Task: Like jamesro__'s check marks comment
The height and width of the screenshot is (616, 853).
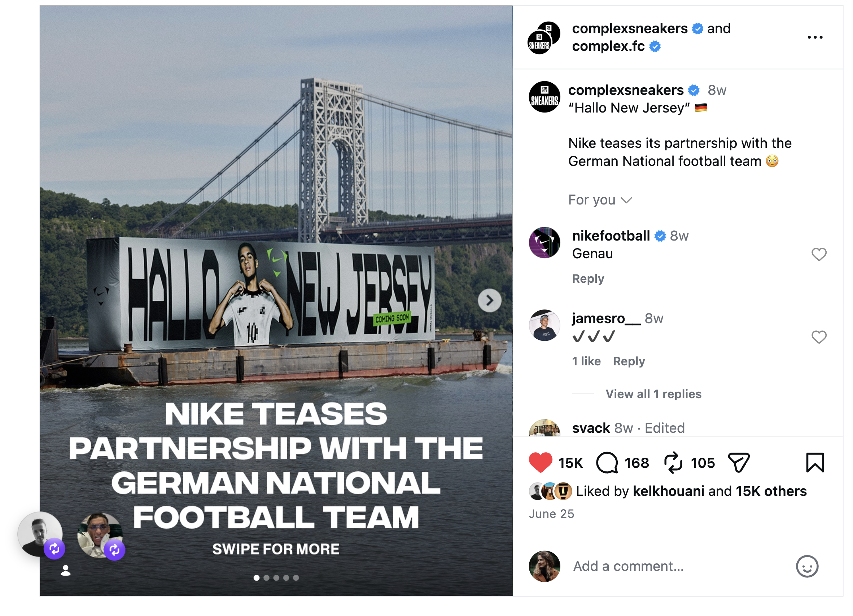Action: point(819,337)
